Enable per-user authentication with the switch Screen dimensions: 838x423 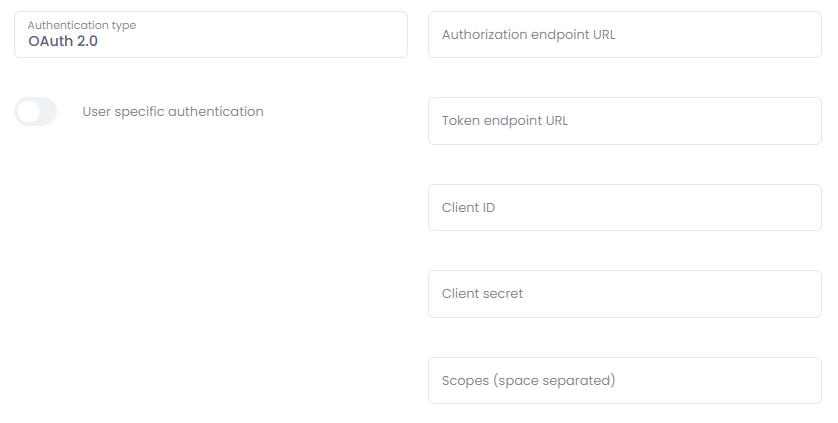point(36,112)
